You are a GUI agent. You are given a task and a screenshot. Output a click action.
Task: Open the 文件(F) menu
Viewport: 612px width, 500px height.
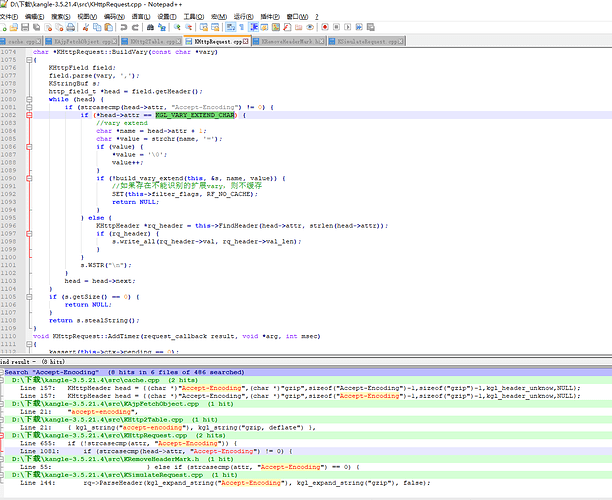coord(9,17)
